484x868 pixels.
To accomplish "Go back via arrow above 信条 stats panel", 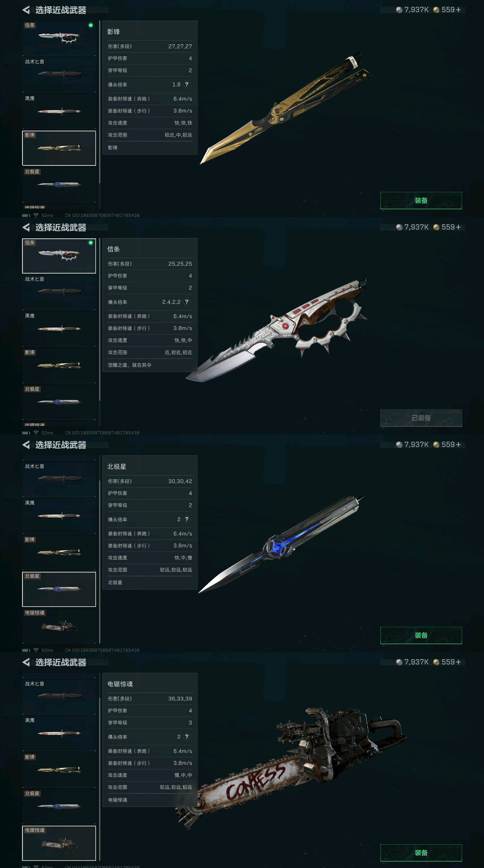I will 26,227.
